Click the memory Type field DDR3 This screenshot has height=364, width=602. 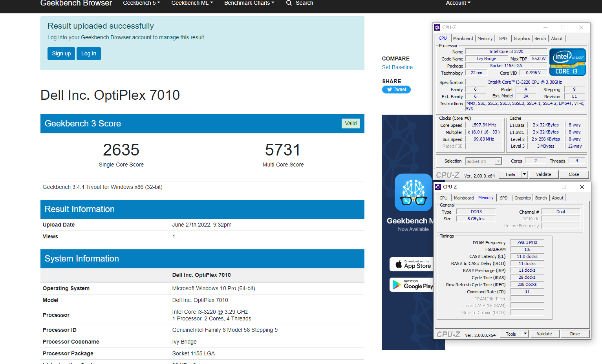[476, 212]
